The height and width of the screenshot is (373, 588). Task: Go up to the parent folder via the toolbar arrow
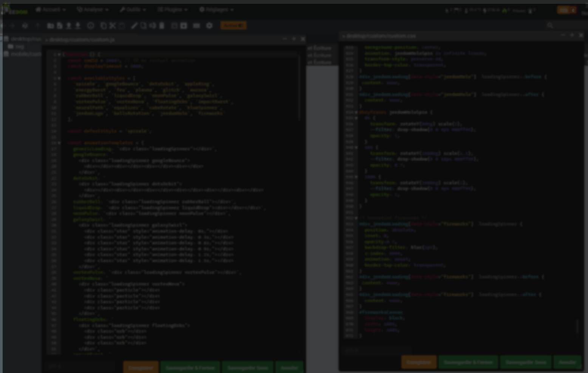pyautogui.click(x=37, y=26)
